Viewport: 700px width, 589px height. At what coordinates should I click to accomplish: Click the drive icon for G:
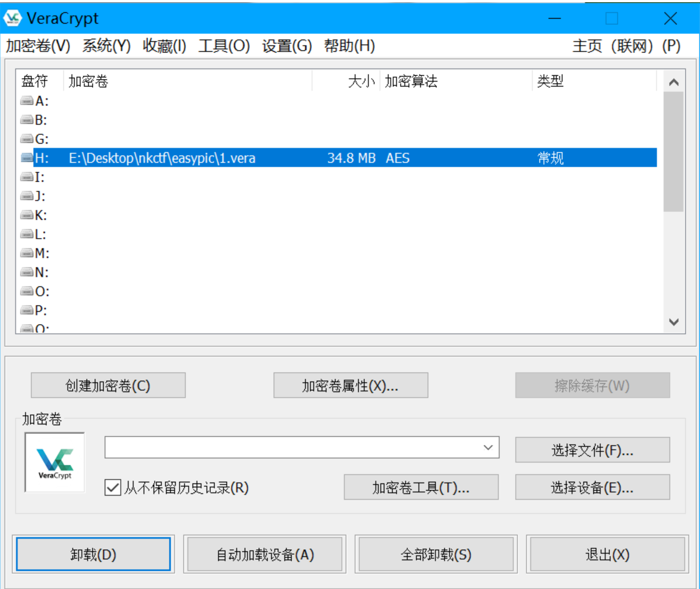(x=26, y=139)
